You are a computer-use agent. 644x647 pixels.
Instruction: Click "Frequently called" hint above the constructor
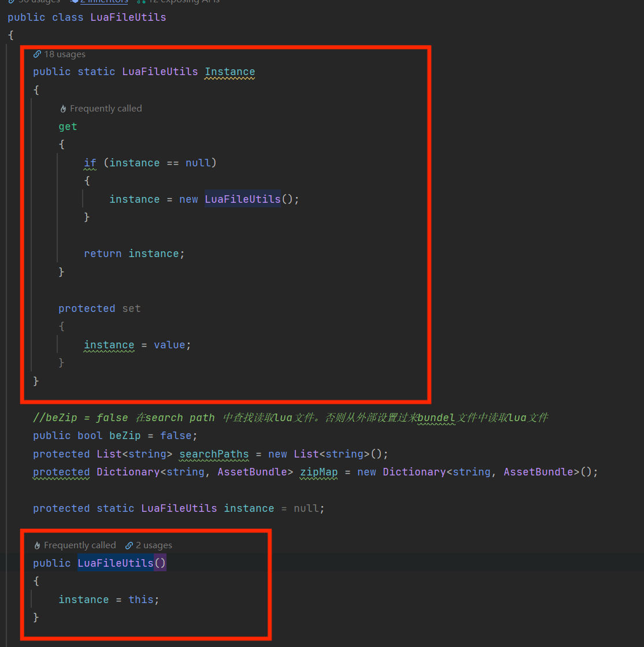80,545
